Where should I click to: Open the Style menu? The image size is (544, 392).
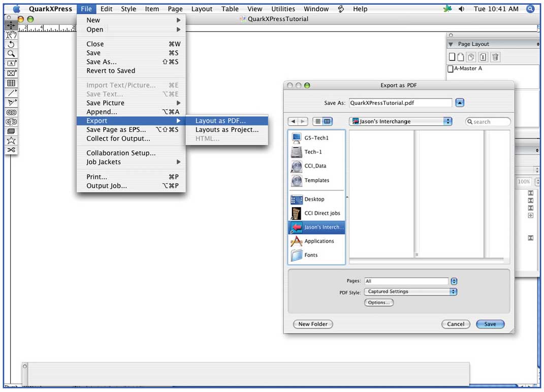tap(129, 9)
